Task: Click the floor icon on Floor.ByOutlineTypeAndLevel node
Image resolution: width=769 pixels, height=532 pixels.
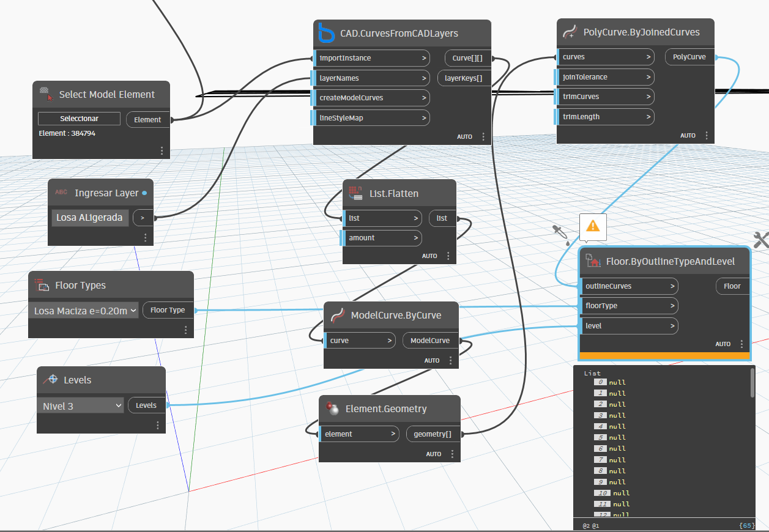Action: pyautogui.click(x=592, y=261)
